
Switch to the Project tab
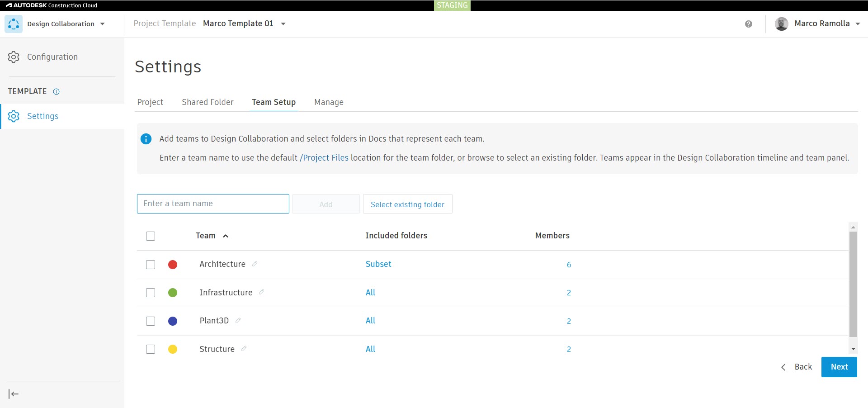coord(150,102)
